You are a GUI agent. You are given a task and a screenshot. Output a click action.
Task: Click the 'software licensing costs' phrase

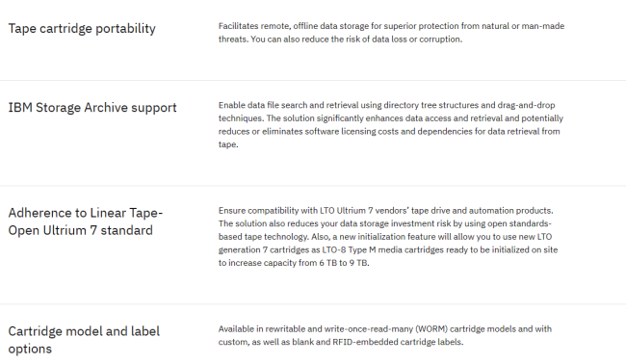[352, 132]
